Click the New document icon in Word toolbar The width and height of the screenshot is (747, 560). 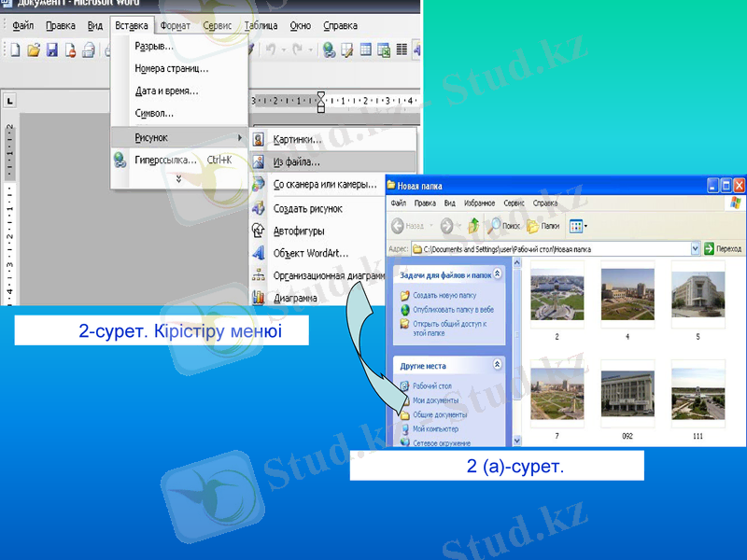click(15, 50)
